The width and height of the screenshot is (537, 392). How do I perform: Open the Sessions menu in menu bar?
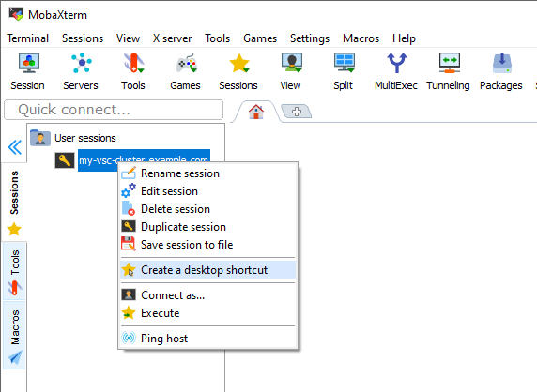[83, 38]
